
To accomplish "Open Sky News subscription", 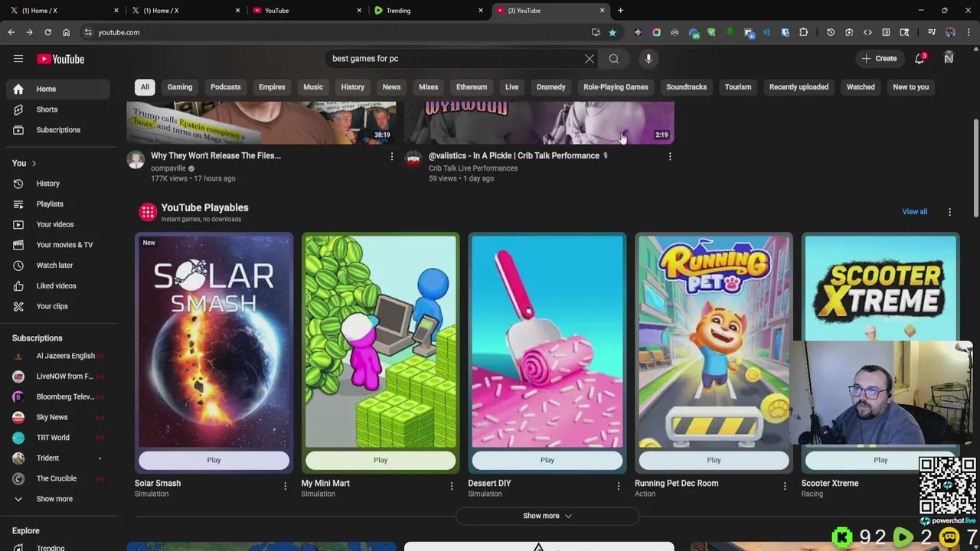I will click(x=58, y=417).
